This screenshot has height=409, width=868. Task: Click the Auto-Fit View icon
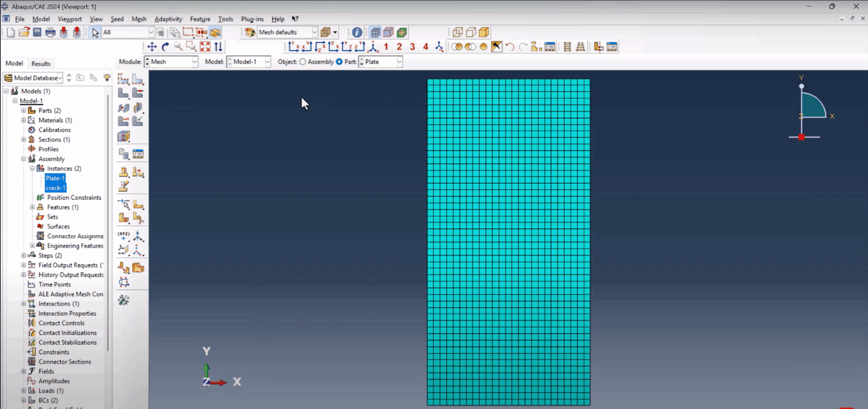(205, 47)
